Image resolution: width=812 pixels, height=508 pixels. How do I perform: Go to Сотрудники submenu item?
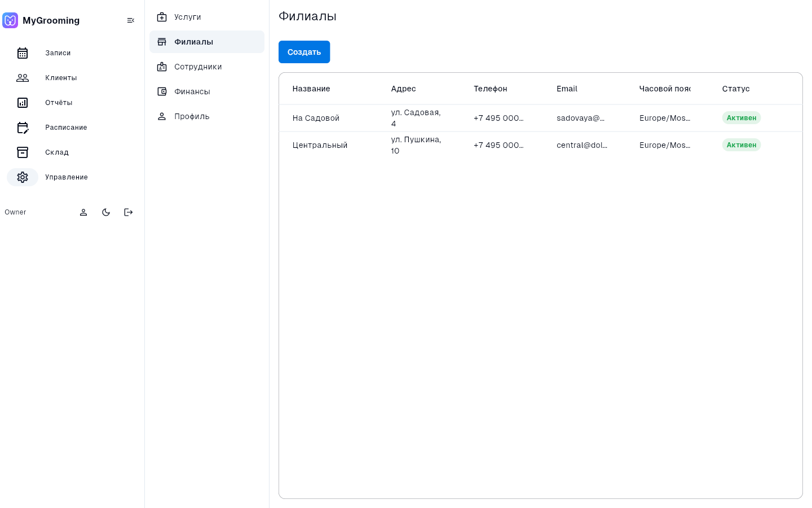(207, 67)
